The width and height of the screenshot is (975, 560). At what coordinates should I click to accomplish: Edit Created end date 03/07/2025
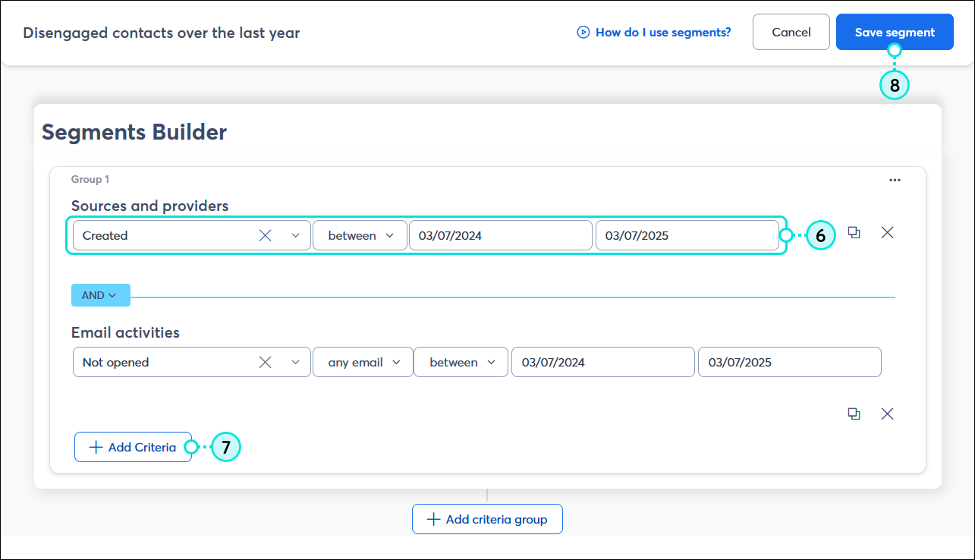click(x=687, y=235)
